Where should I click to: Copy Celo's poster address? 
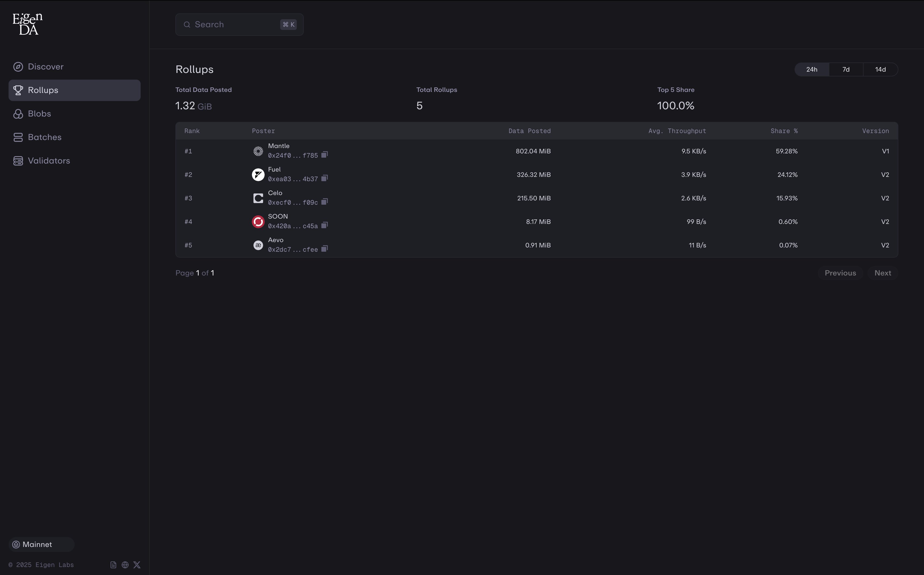tap(325, 202)
